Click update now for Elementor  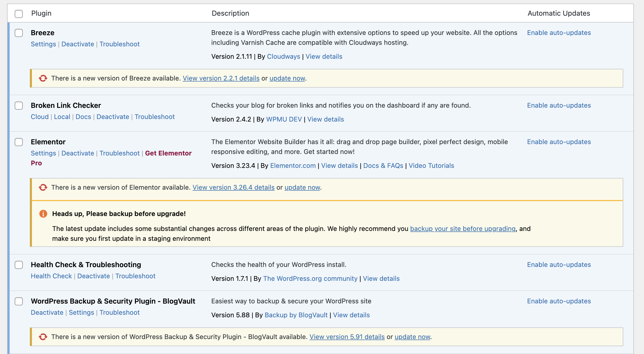point(302,187)
